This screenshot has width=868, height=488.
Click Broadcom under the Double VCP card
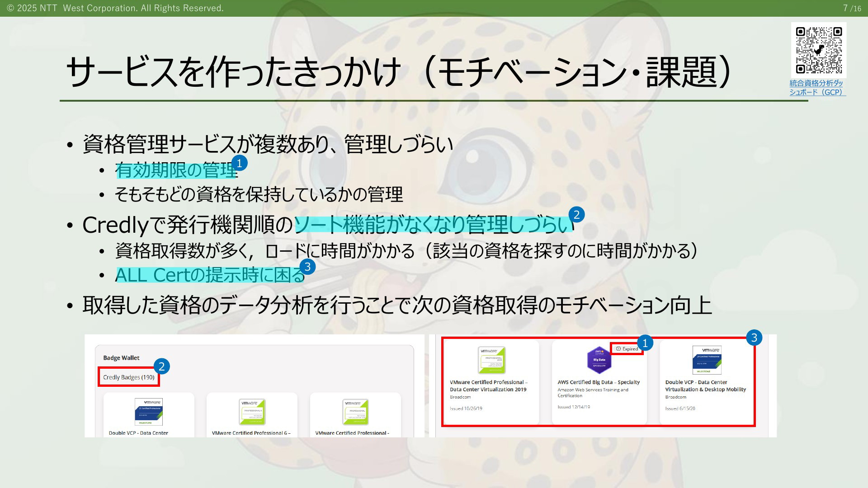coord(675,397)
